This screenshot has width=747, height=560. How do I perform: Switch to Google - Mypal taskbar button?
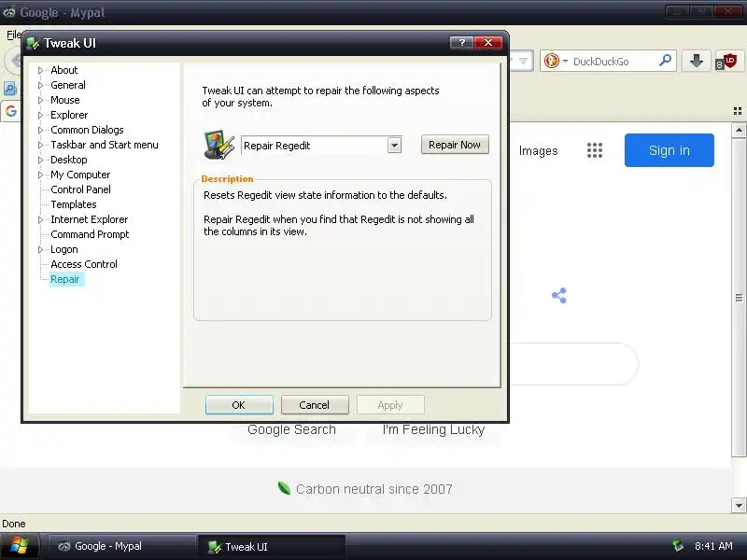tap(121, 546)
